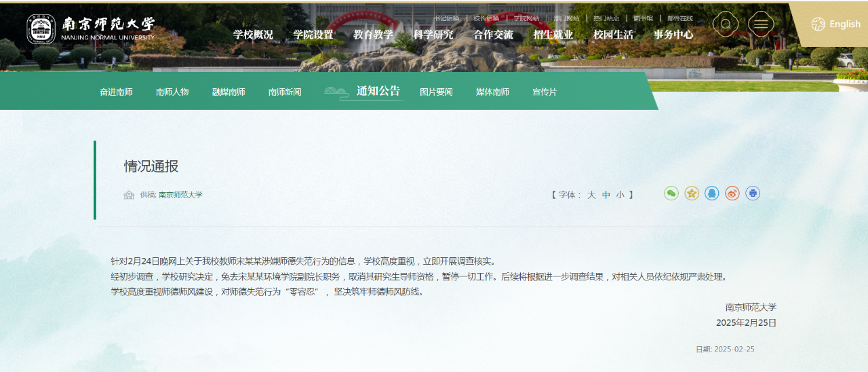Print the page with the printer icon
The width and height of the screenshot is (868, 372).
click(753, 193)
